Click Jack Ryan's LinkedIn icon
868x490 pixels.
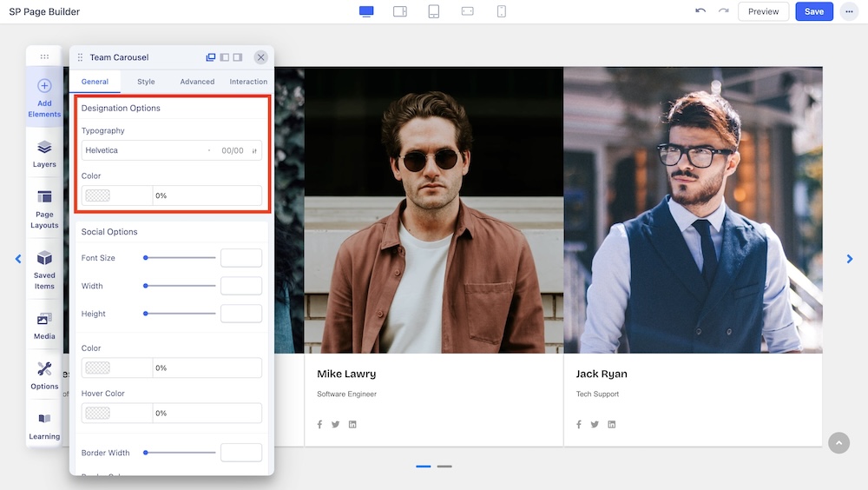612,424
